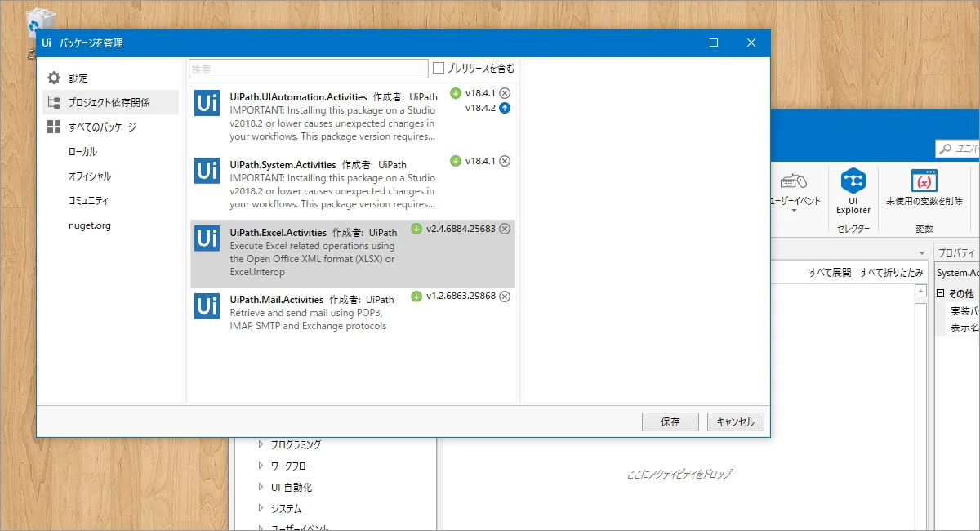Click green installed icon of UiPath.System.Activities
The height and width of the screenshot is (531, 980).
pyautogui.click(x=456, y=161)
